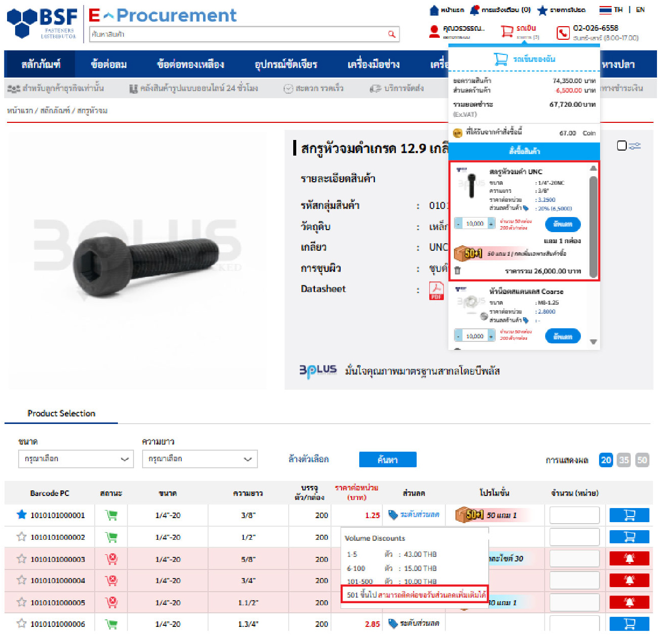660x644 pixels.
Task: Open the size filter dropdown
Action: (76, 459)
